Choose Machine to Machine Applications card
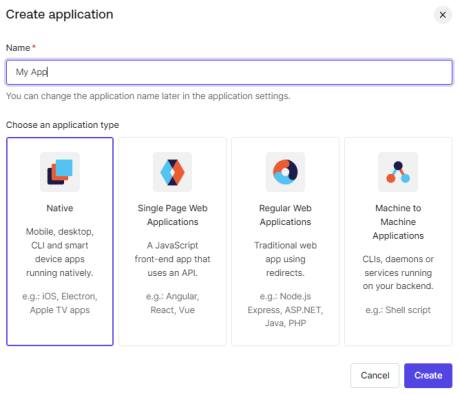Image resolution: width=460 pixels, height=395 pixels. pyautogui.click(x=398, y=241)
